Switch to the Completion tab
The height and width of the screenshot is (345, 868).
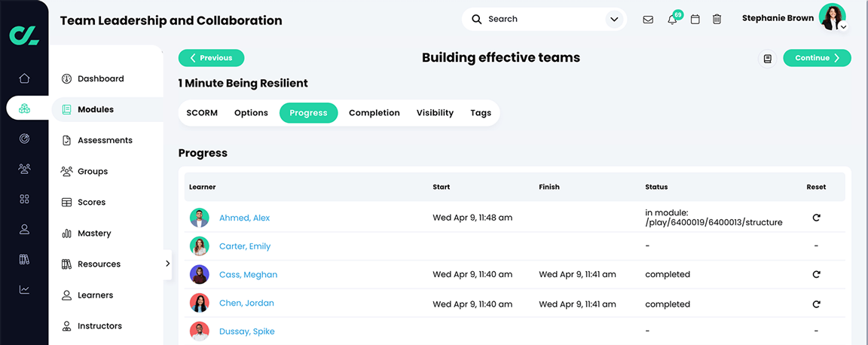pyautogui.click(x=374, y=113)
